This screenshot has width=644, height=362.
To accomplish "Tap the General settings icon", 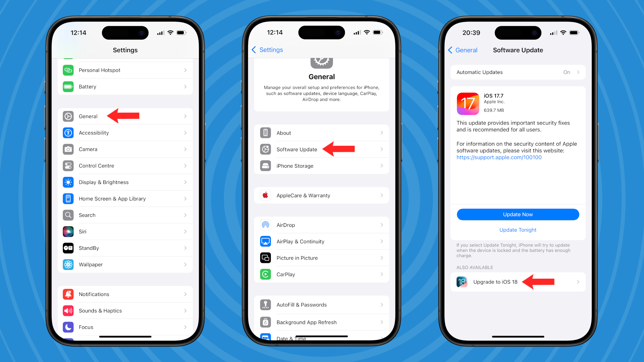I will click(x=69, y=116).
